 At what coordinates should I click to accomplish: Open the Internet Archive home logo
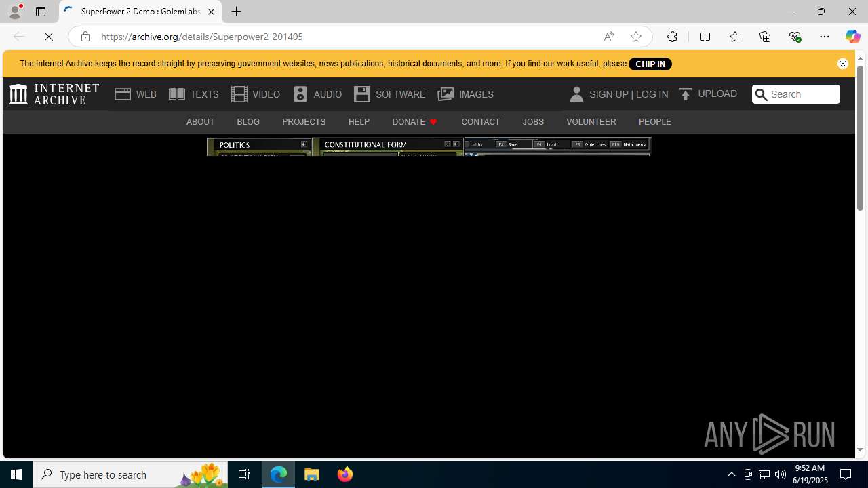coord(54,94)
